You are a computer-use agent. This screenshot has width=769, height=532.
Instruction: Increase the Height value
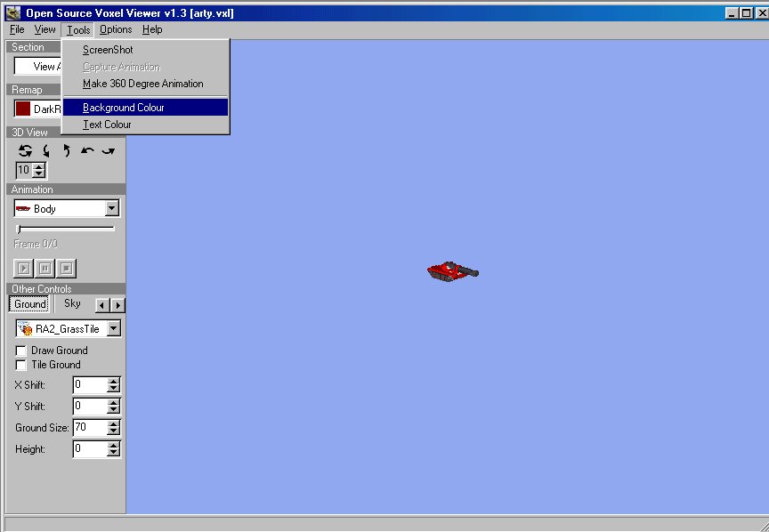click(x=113, y=445)
